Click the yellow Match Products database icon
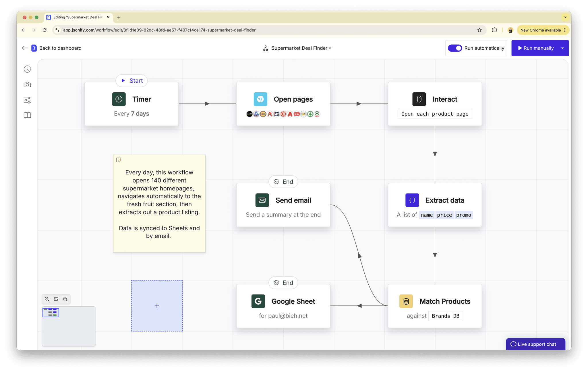The height and width of the screenshot is (372, 588). coord(406,301)
